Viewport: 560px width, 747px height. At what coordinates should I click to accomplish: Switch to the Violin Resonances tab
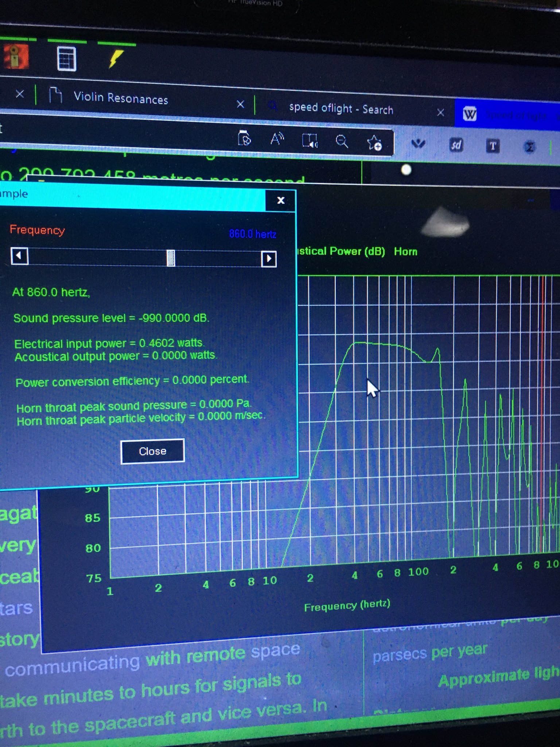point(121,98)
